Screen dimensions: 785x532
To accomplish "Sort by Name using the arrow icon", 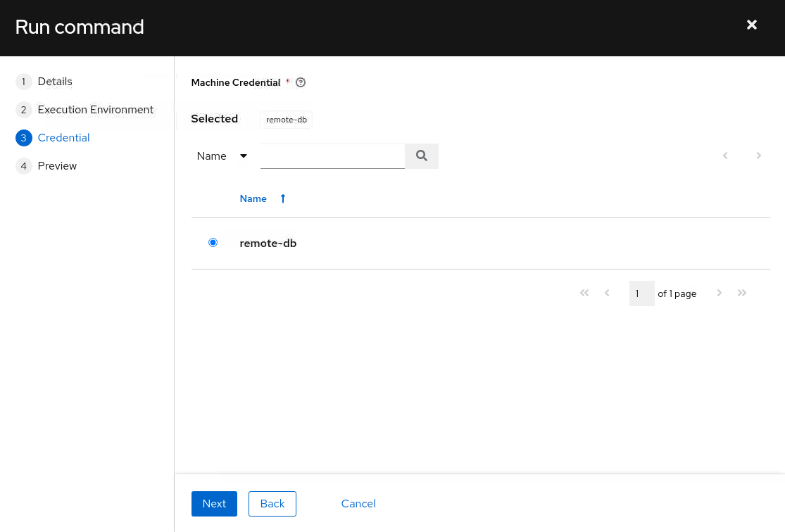I will (x=283, y=198).
